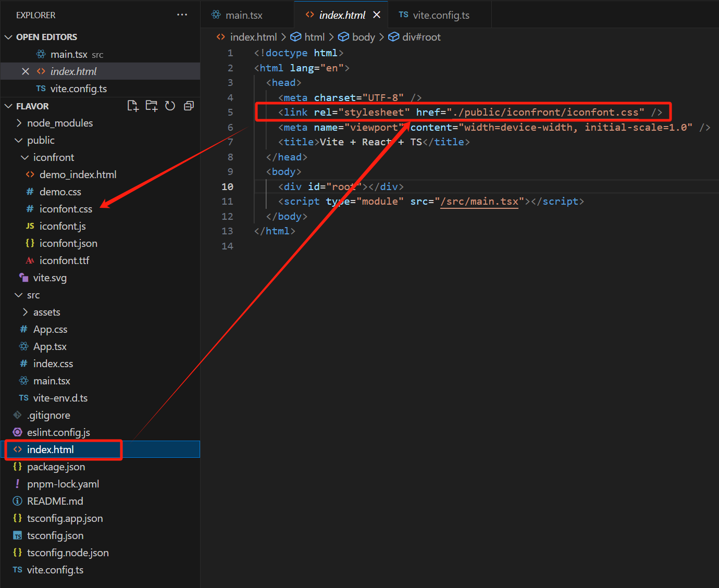
Task: Click the div#root symbol icon in breadcrumb
Action: pos(393,37)
